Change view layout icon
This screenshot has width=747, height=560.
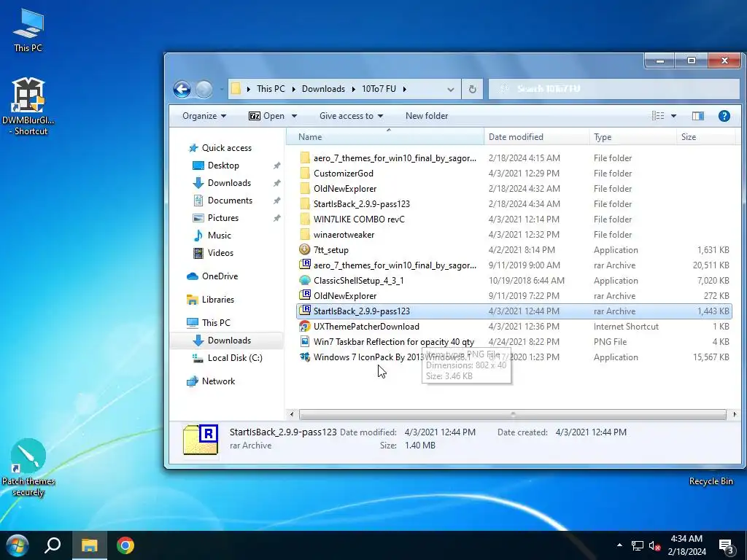coord(658,116)
